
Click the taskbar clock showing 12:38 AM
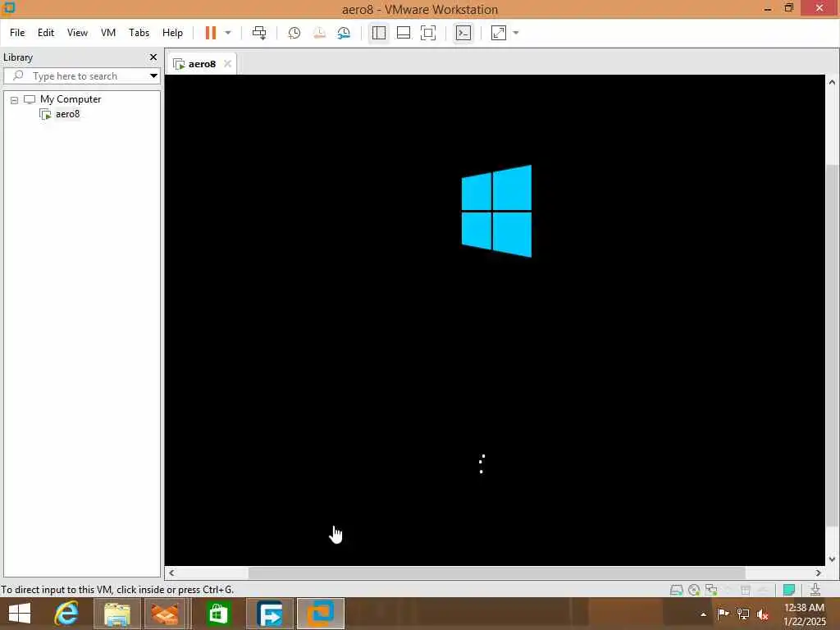805,614
